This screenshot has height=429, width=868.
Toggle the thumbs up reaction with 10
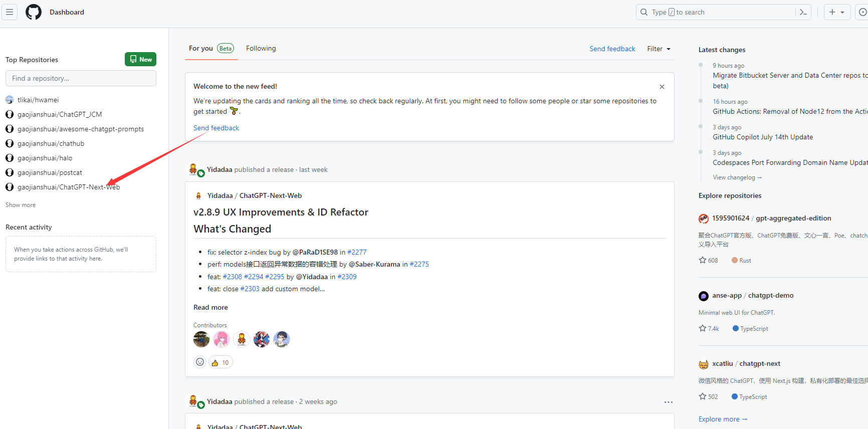pos(221,362)
